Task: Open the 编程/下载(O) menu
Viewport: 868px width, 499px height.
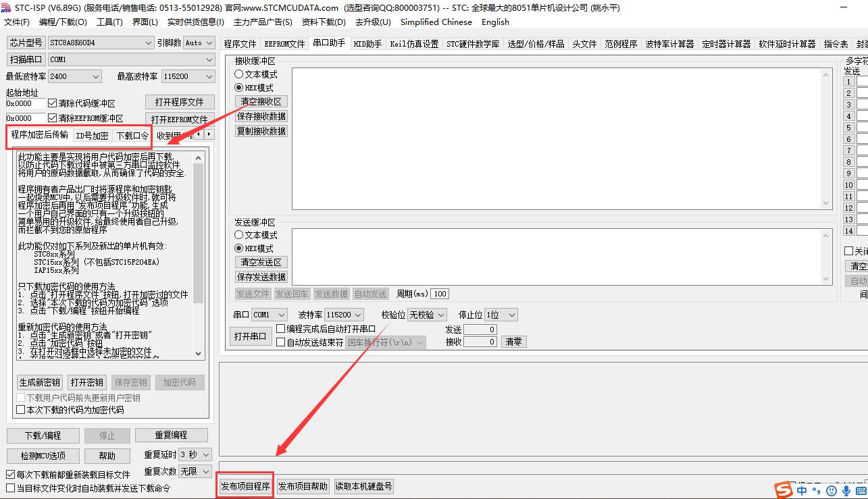Action: [x=63, y=22]
